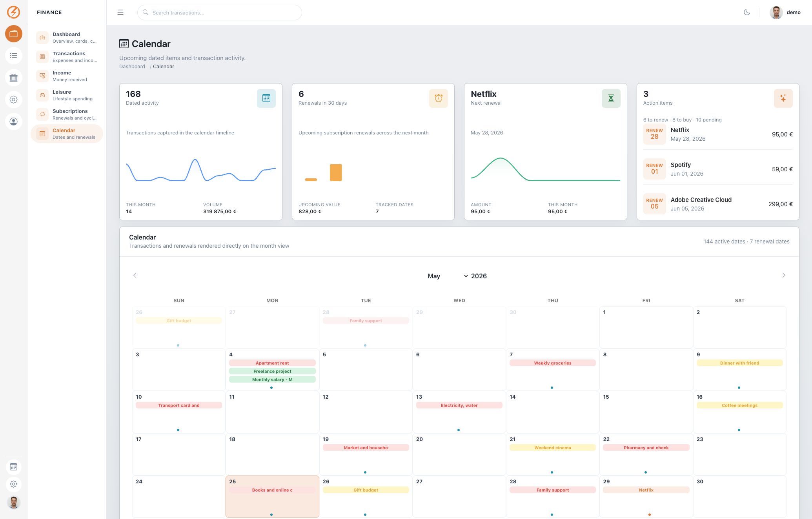Click the orange lightning logo icon
The height and width of the screenshot is (519, 812).
click(14, 12)
